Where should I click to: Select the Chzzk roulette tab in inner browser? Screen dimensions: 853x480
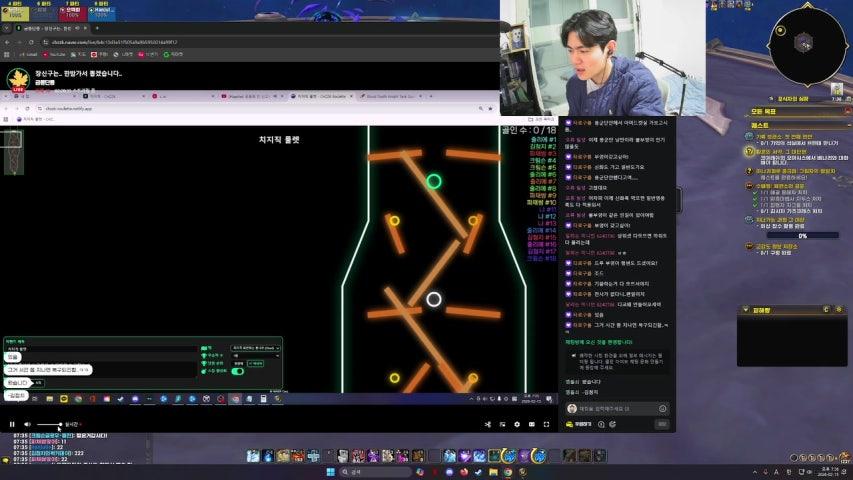point(321,96)
